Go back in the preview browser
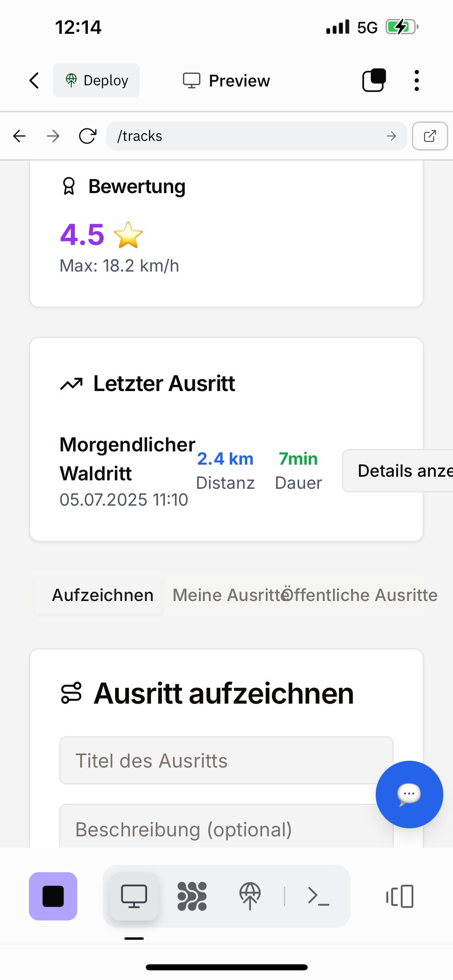 (x=19, y=136)
